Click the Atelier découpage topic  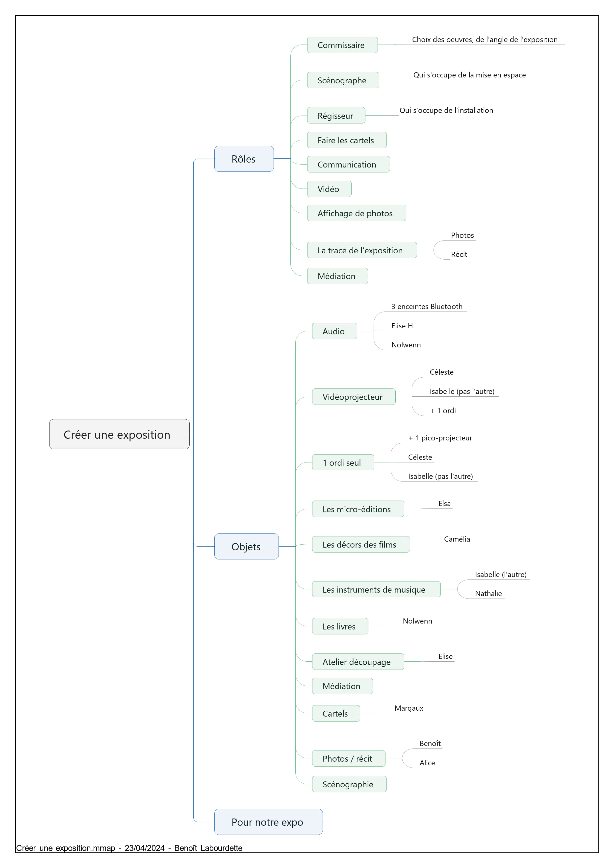[358, 662]
